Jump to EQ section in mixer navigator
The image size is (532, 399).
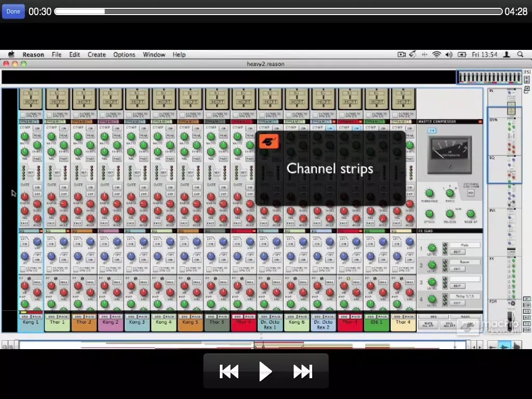pyautogui.click(x=492, y=158)
